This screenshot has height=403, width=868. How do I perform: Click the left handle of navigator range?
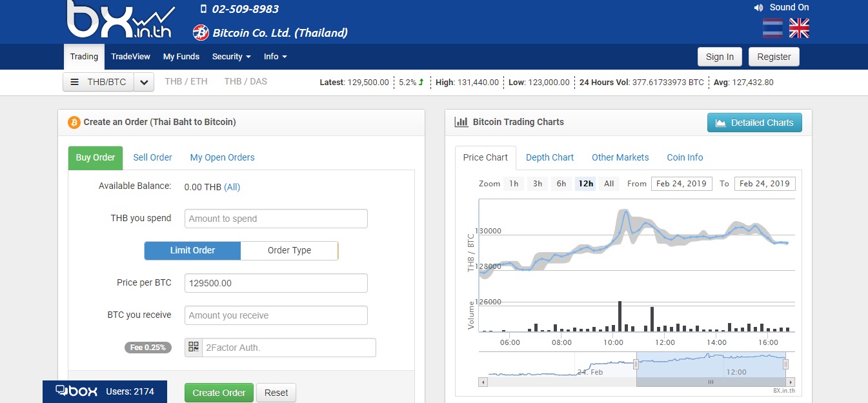pos(636,365)
